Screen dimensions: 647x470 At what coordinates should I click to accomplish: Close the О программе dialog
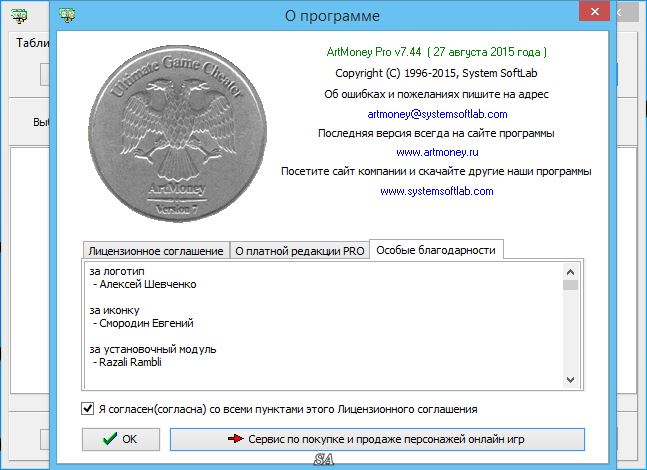coord(595,12)
